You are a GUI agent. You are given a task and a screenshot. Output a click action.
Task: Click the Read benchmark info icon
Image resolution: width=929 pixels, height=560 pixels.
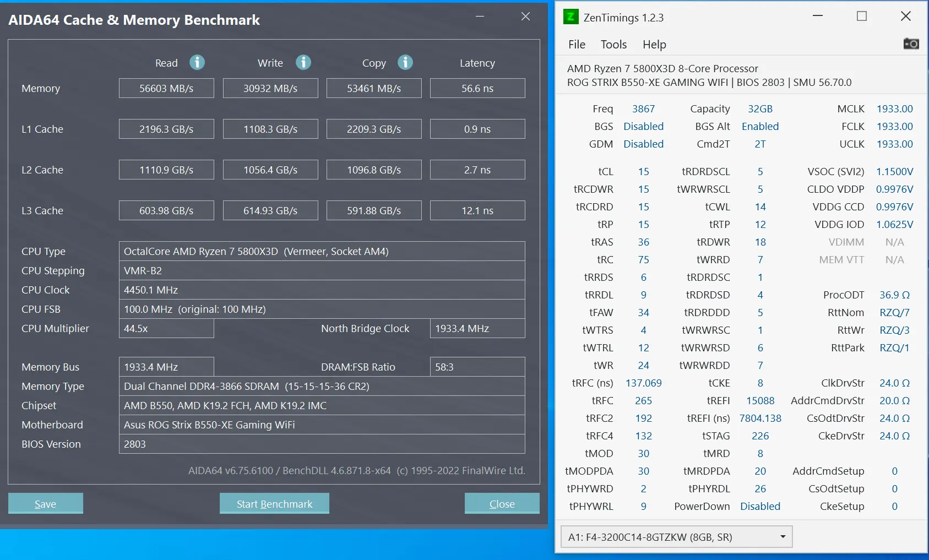[197, 63]
